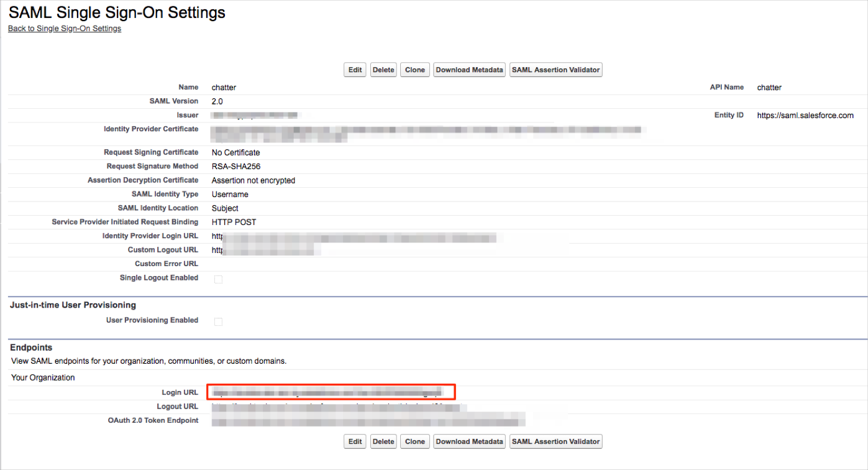
Task: Click the highlighted Login URL value
Action: coord(326,392)
